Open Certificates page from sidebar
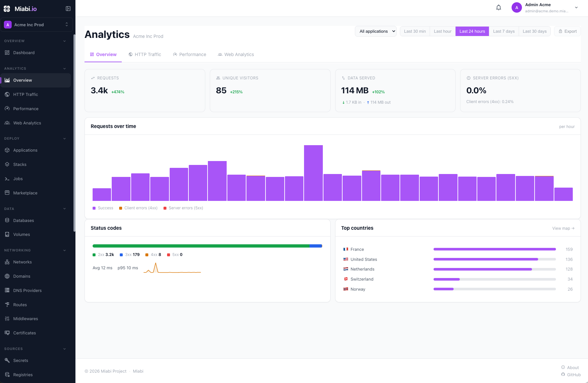The width and height of the screenshot is (588, 383). (36, 333)
